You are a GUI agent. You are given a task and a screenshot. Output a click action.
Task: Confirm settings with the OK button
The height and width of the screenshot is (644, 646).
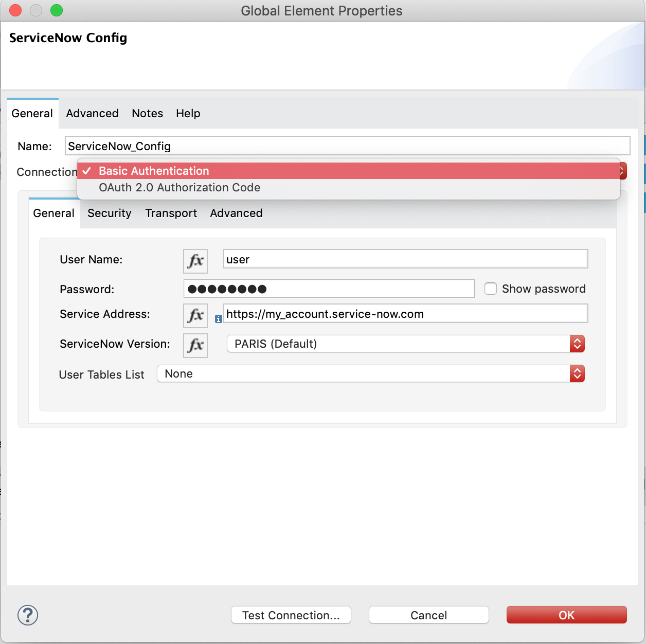pos(566,615)
